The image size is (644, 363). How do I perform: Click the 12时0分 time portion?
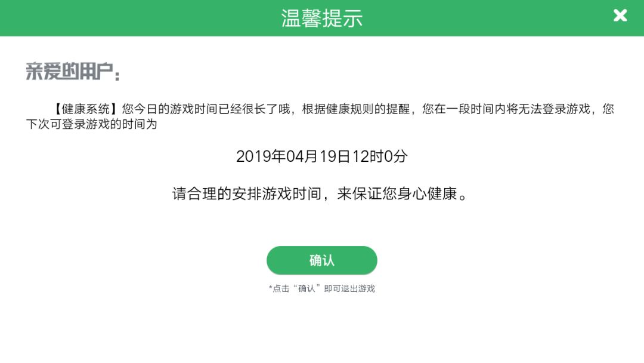coord(380,156)
